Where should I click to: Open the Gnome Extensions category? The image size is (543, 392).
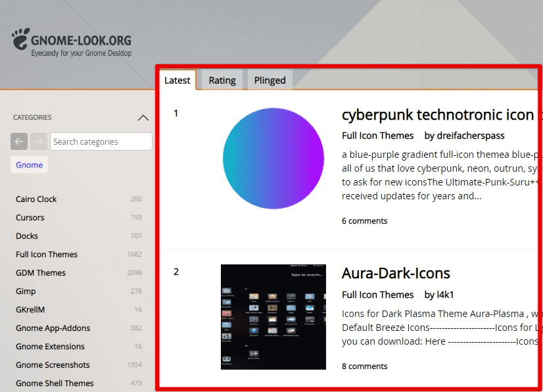50,346
